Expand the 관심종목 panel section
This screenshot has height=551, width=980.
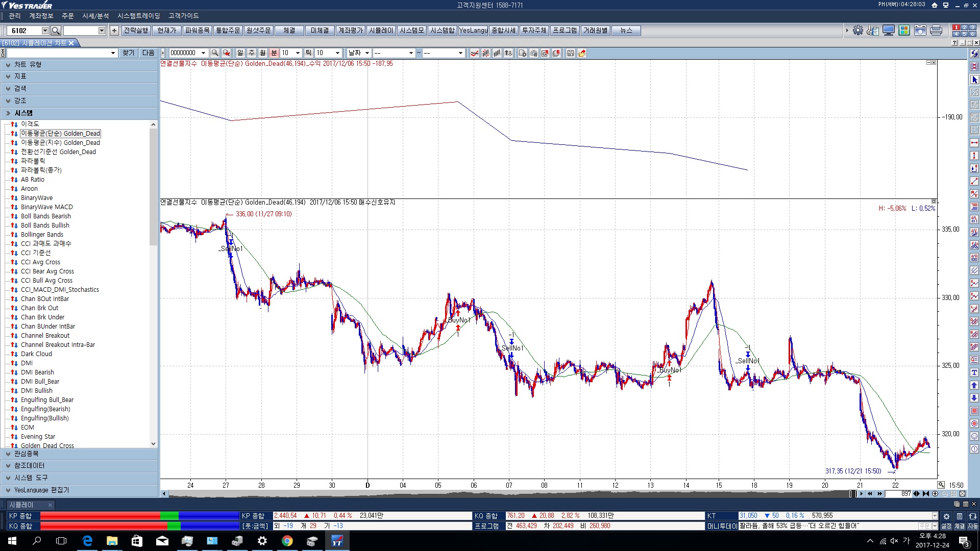coord(27,454)
